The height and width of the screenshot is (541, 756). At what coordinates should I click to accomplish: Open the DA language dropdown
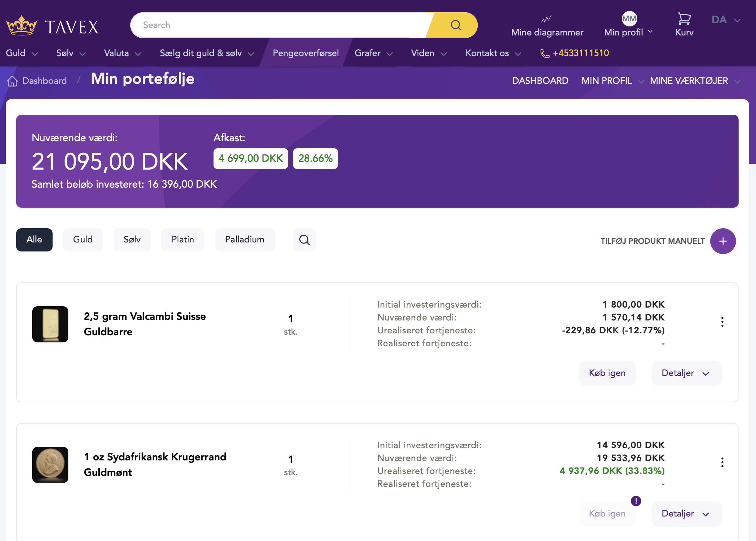[725, 20]
